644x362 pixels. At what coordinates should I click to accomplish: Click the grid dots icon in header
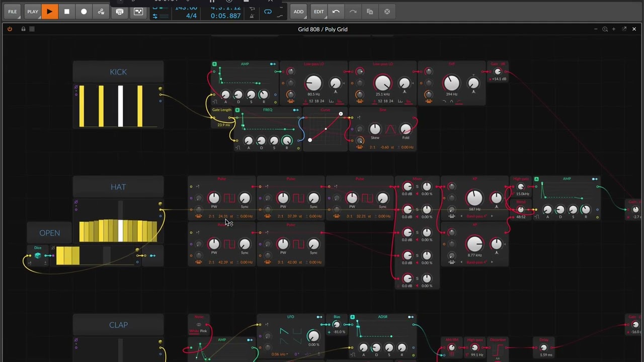click(32, 29)
